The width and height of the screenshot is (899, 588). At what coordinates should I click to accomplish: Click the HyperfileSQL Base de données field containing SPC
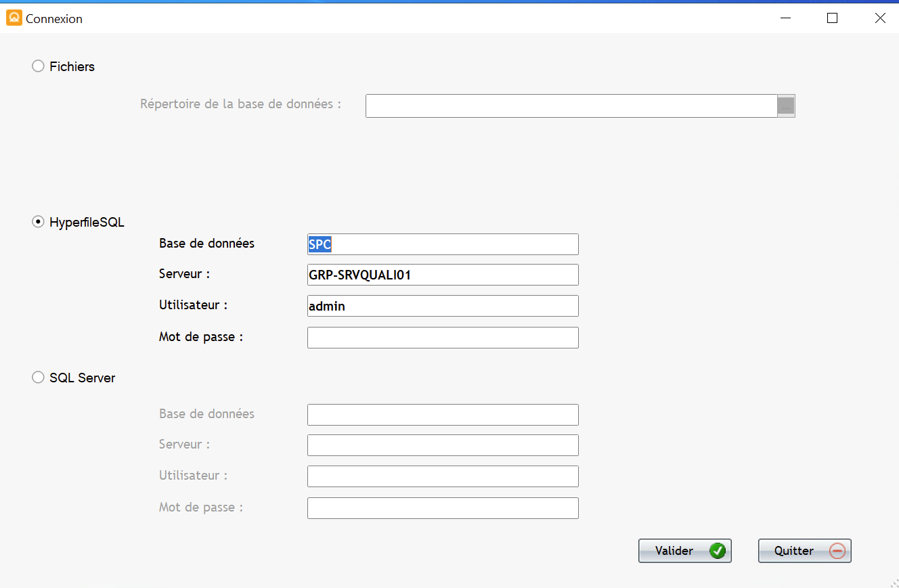pos(443,244)
